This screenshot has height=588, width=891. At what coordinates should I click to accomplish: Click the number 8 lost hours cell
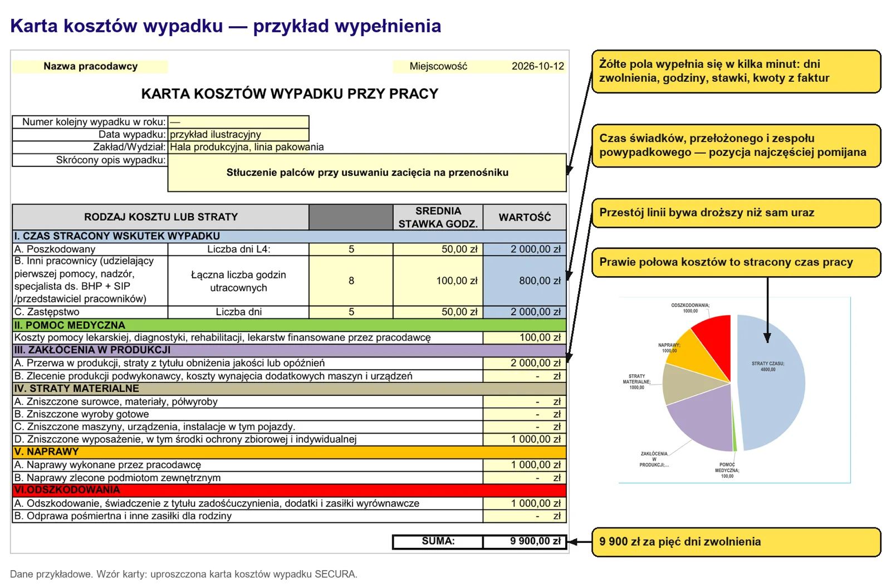[351, 281]
